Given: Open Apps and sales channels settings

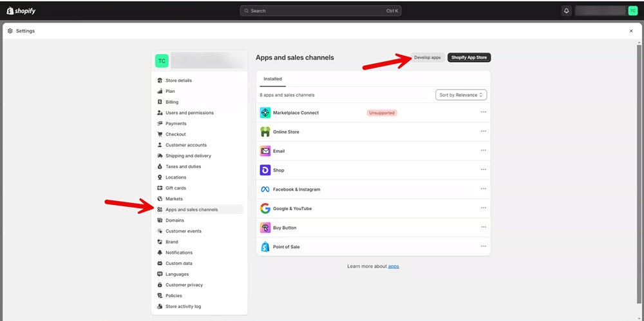Looking at the screenshot, I should point(199,209).
